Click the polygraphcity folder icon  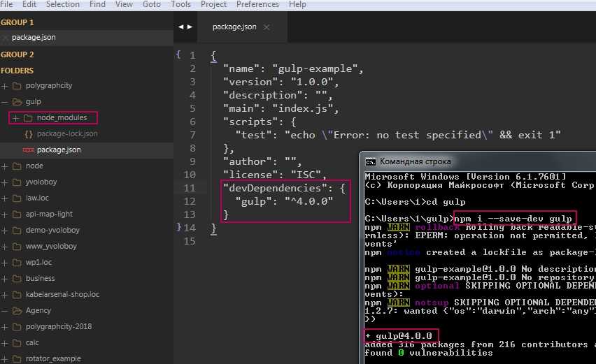coord(17,85)
